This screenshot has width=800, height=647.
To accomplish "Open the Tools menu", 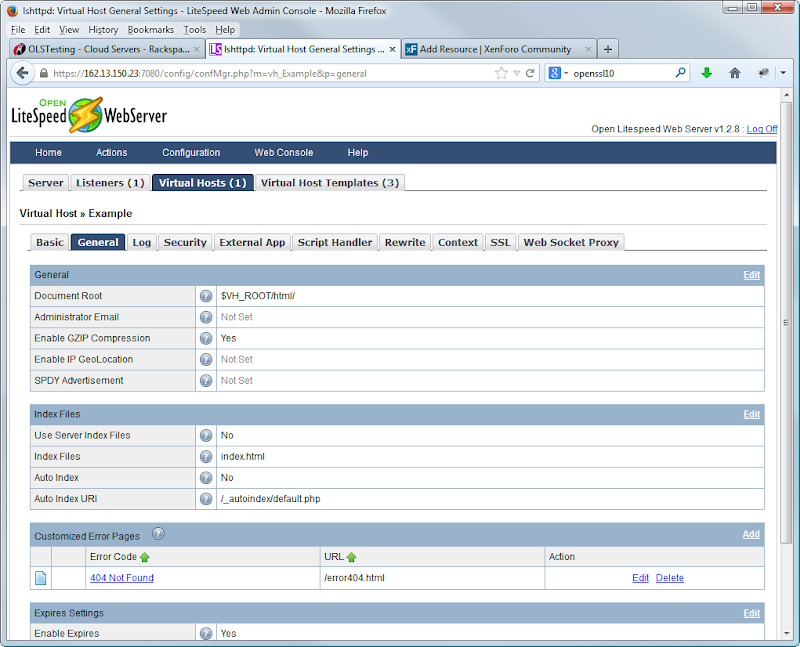I will (195, 30).
